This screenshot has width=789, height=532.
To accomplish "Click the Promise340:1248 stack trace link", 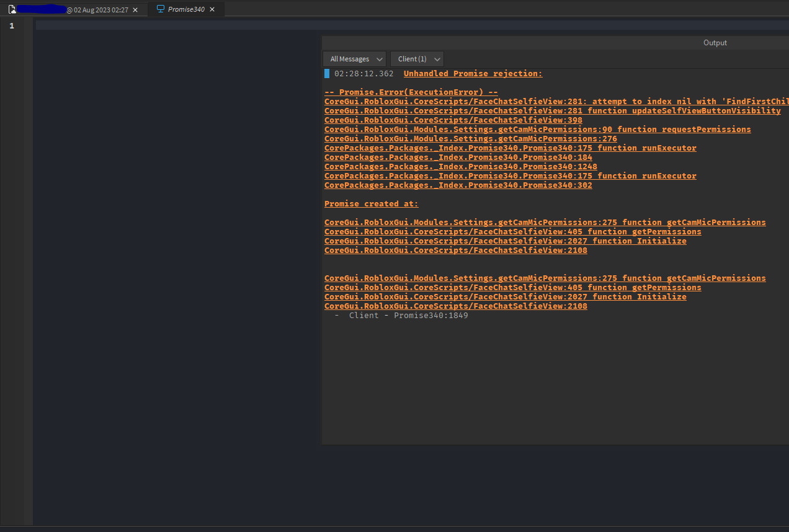I will pyautogui.click(x=460, y=167).
